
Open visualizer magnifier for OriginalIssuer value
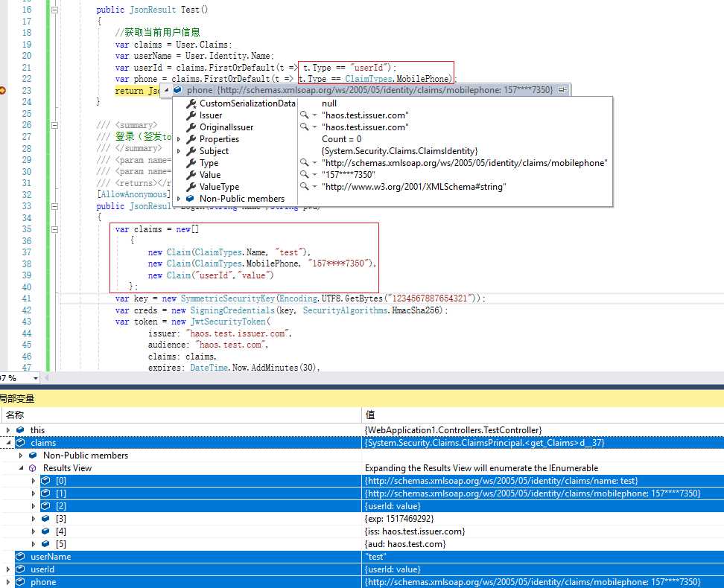click(304, 127)
